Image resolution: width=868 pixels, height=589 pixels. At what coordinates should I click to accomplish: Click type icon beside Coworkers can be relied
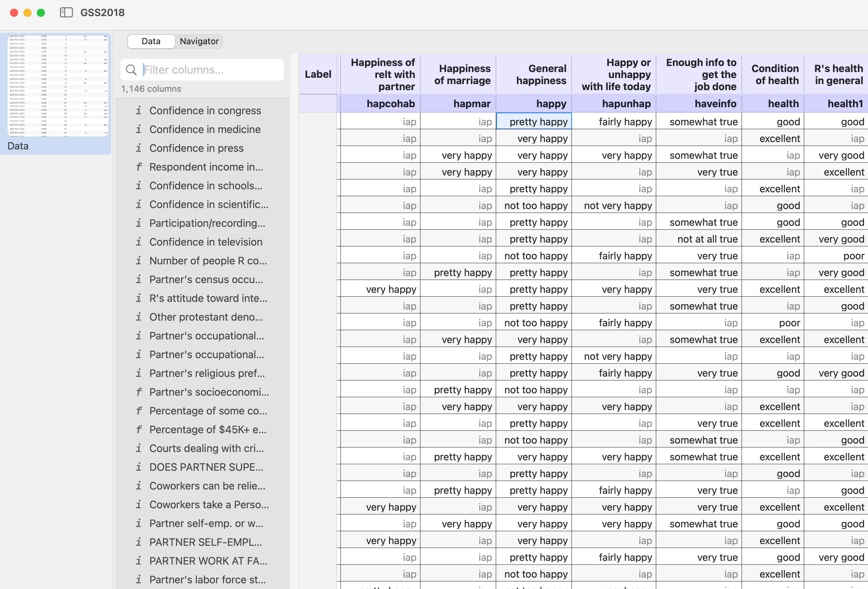[x=139, y=486]
